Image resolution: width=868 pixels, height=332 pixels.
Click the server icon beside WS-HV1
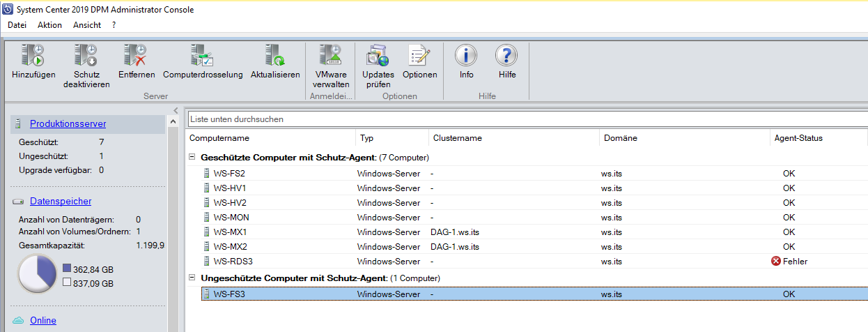[x=206, y=188]
